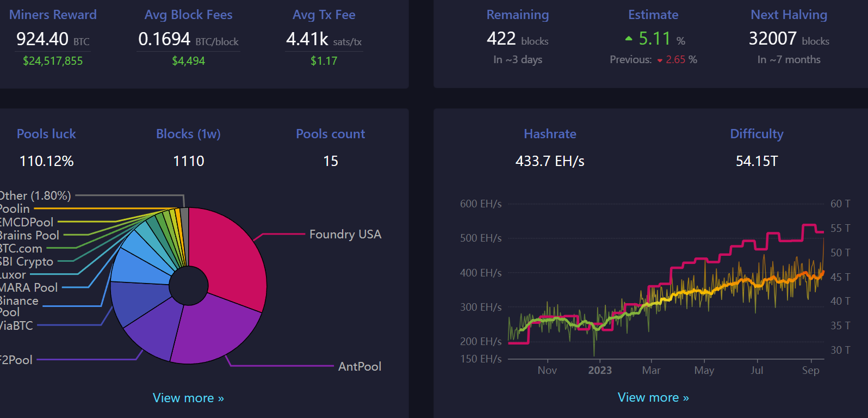868x418 pixels.
Task: Click the red down arrow beside 2.65%
Action: point(660,60)
